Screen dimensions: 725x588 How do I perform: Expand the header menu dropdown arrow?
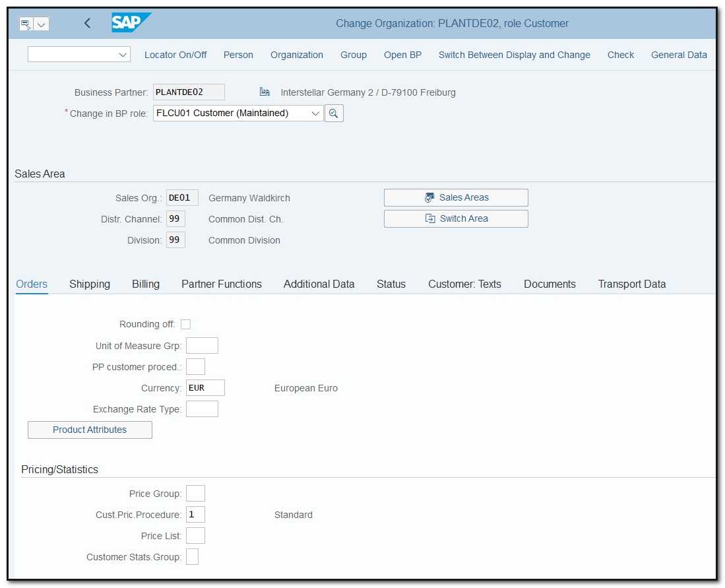(41, 24)
